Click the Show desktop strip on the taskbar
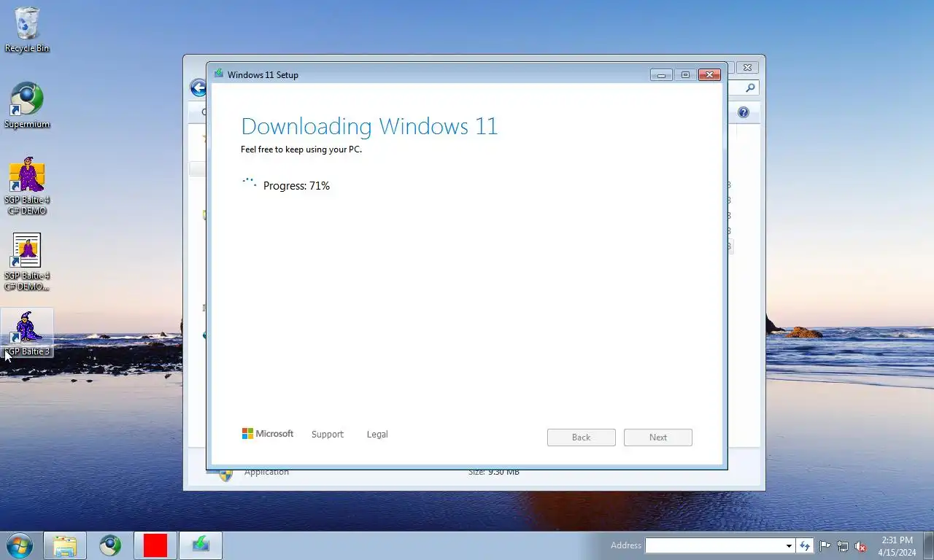 (928, 545)
